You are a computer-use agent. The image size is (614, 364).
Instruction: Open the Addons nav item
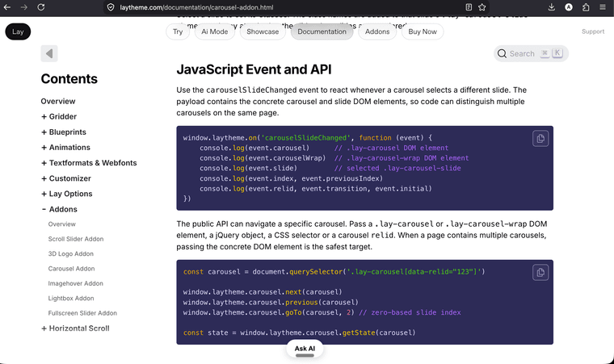(377, 31)
